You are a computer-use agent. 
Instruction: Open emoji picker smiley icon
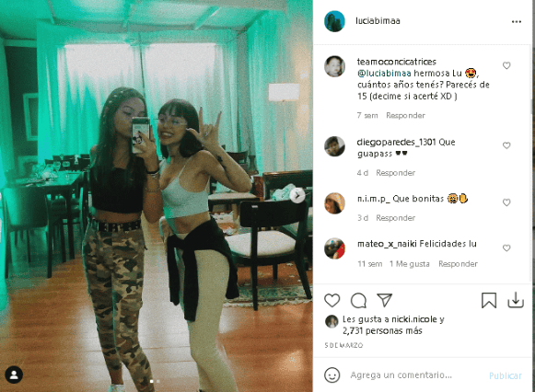coord(332,375)
